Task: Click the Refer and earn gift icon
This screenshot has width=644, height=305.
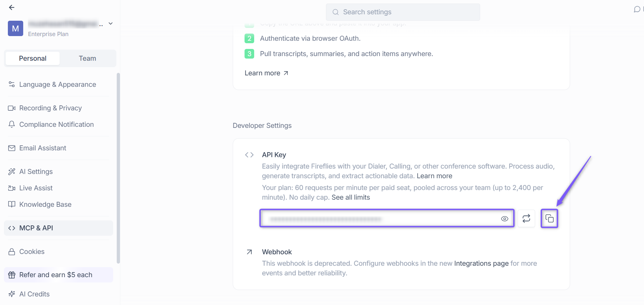Action: coord(12,275)
